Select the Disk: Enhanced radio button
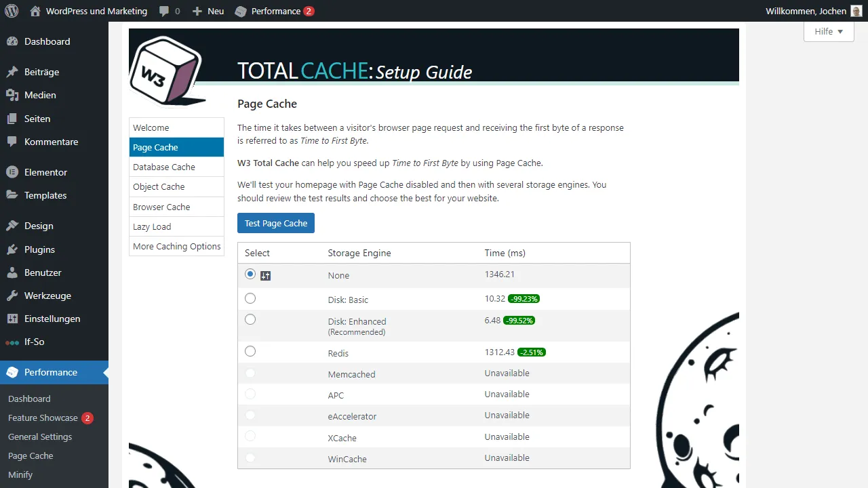Image resolution: width=868 pixels, height=488 pixels. coord(250,319)
